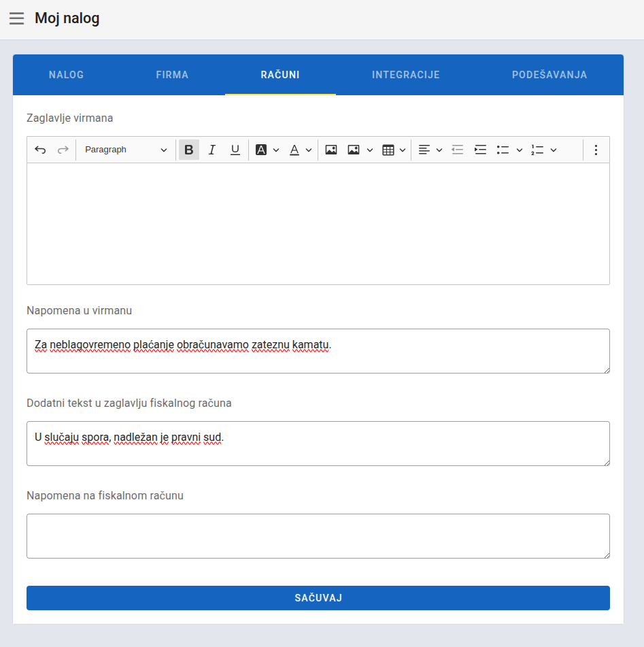Focus the Napomena u virmanu text field
The width and height of the screenshot is (644, 647).
318,351
